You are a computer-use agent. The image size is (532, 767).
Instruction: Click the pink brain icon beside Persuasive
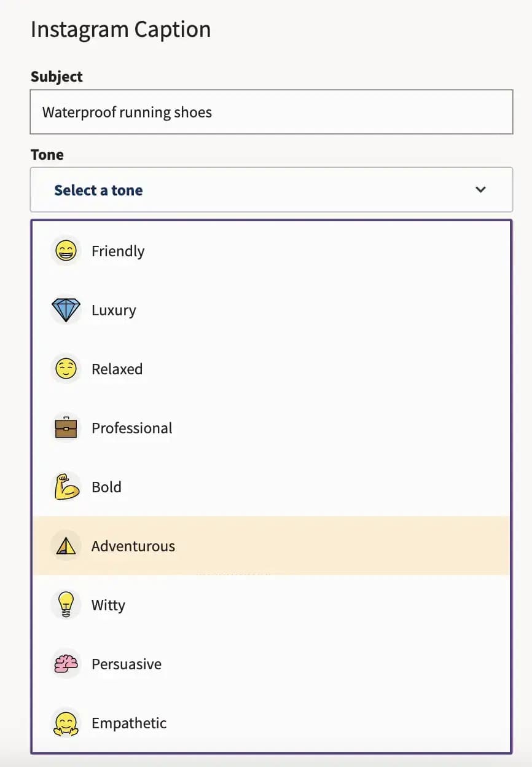click(66, 664)
